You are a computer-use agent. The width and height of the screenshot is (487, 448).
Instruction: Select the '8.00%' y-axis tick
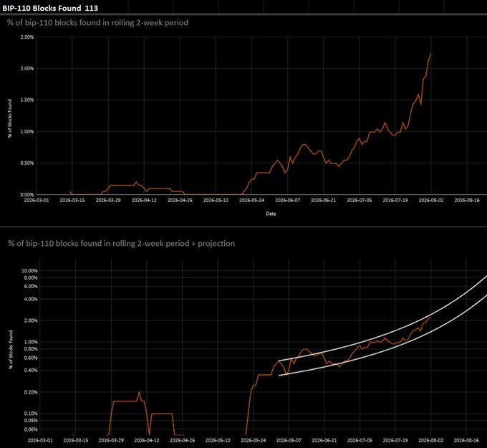point(31,278)
